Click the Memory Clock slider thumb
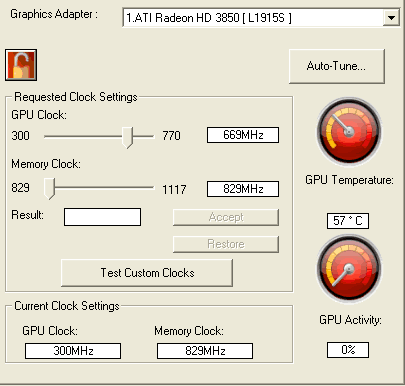The width and height of the screenshot is (405, 386). [49, 188]
